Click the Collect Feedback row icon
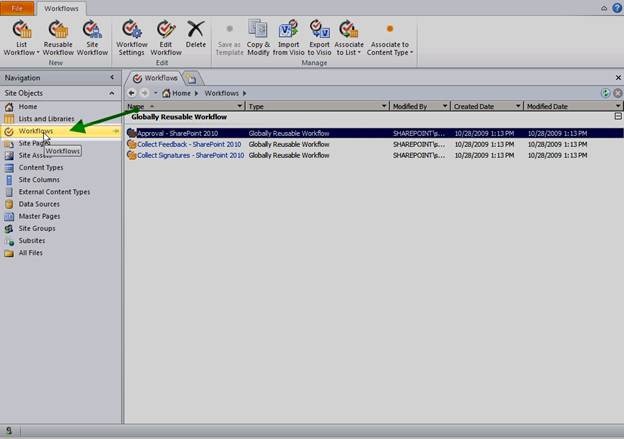Viewport: 624px width, 439px height. pos(132,144)
